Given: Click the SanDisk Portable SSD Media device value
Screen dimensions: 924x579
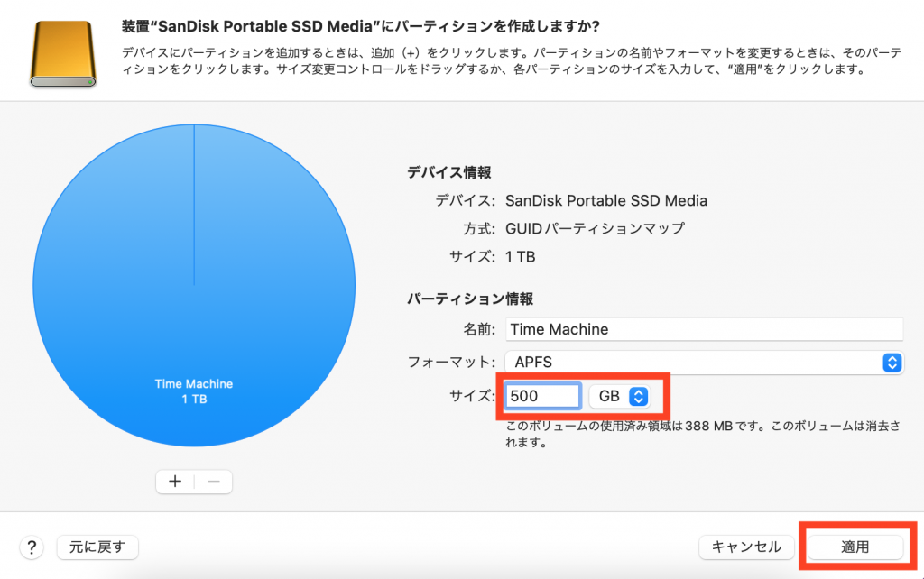Looking at the screenshot, I should [606, 201].
